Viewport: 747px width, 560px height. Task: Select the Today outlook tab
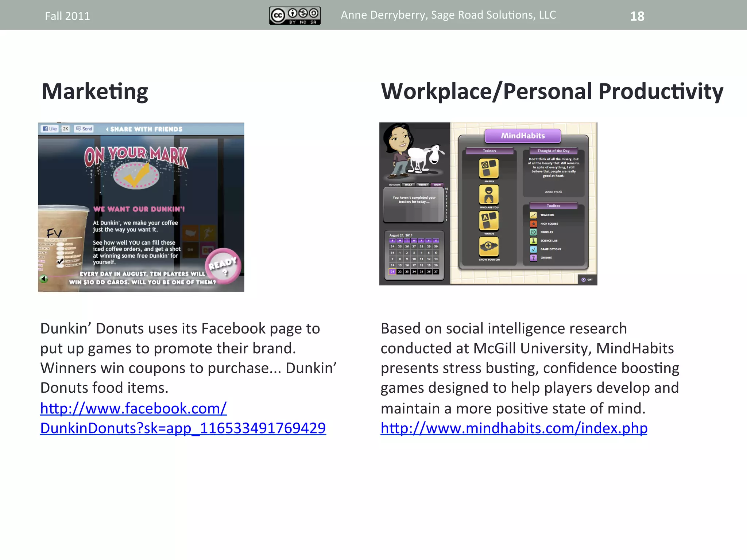(437, 185)
